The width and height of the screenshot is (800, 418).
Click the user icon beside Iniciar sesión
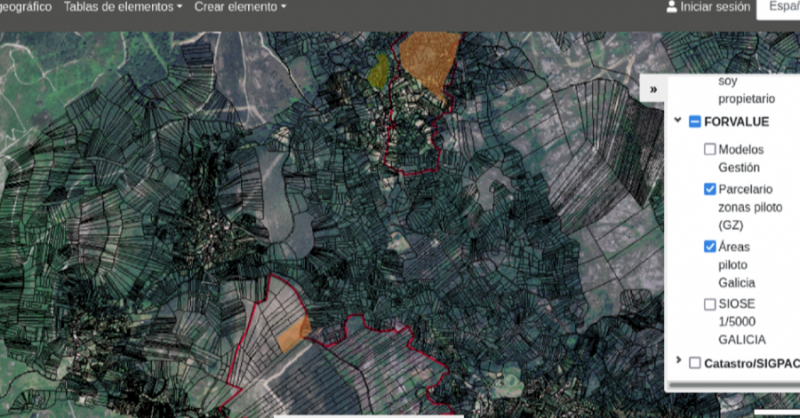click(x=671, y=7)
